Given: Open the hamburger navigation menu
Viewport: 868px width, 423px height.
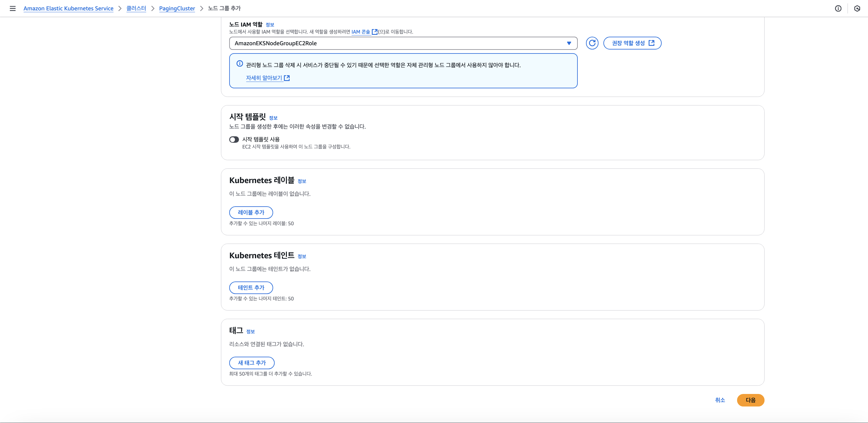Looking at the screenshot, I should [x=13, y=9].
